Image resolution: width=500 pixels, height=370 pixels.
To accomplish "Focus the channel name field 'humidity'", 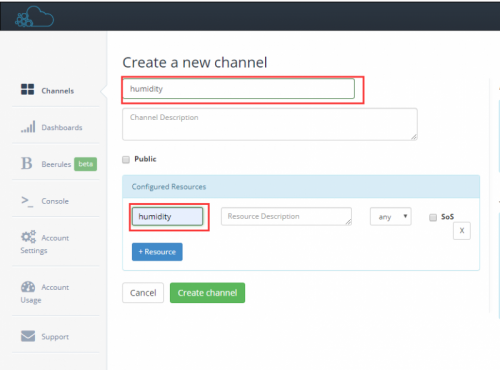I will click(239, 89).
